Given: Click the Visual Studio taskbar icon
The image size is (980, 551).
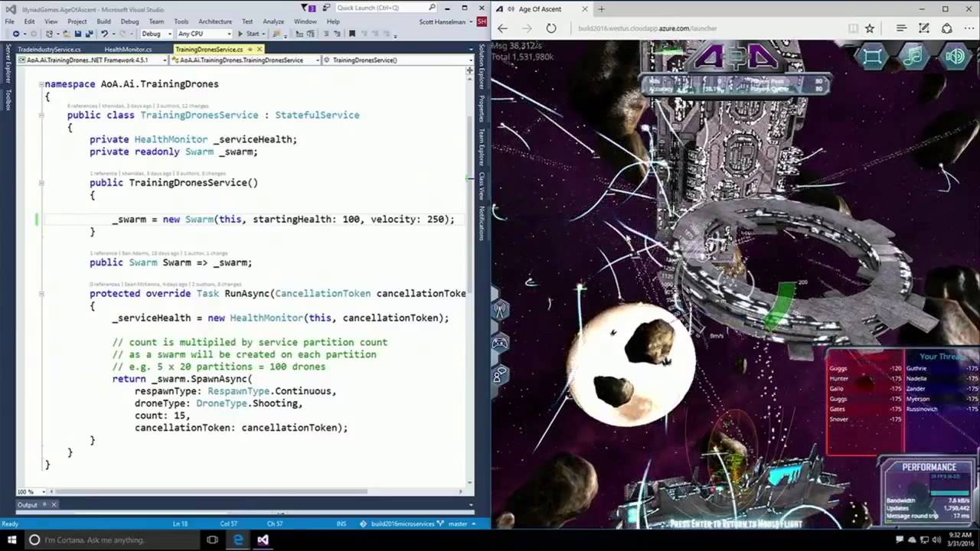Looking at the screenshot, I should click(x=263, y=540).
